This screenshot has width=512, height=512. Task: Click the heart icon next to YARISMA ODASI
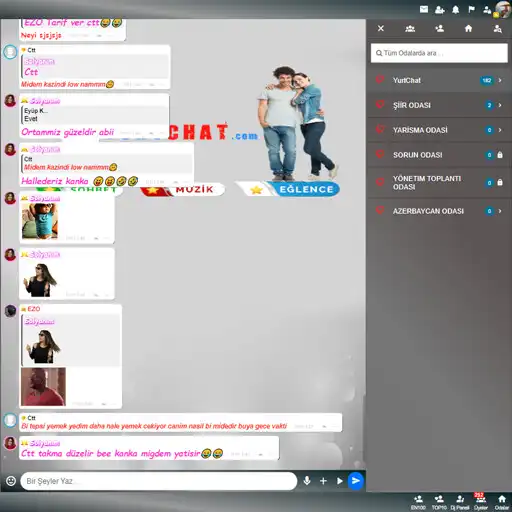pos(380,129)
